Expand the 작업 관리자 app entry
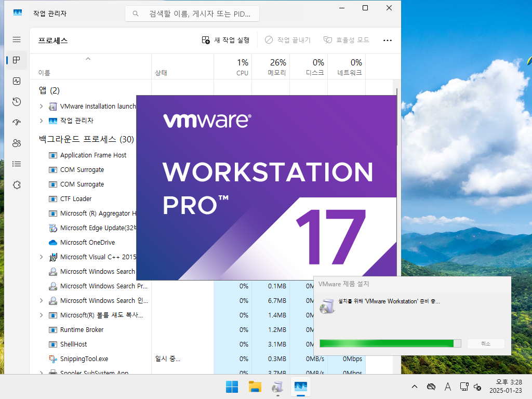The height and width of the screenshot is (399, 532). pos(42,121)
